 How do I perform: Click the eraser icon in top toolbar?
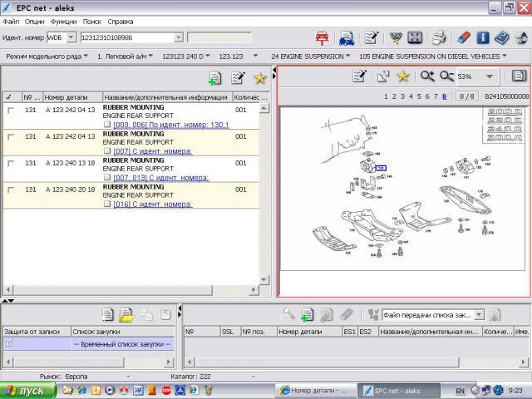pos(464,37)
